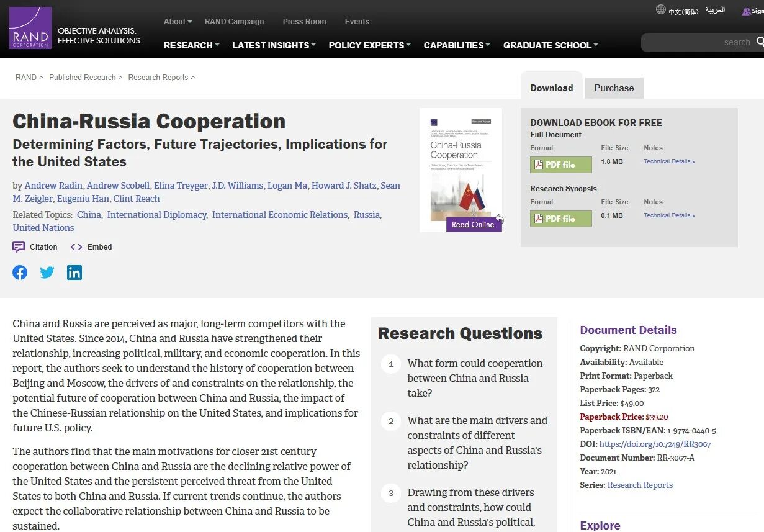Viewport: 764px width, 532px height.
Task: Open author J.D. Williams's profile
Action: (x=238, y=186)
